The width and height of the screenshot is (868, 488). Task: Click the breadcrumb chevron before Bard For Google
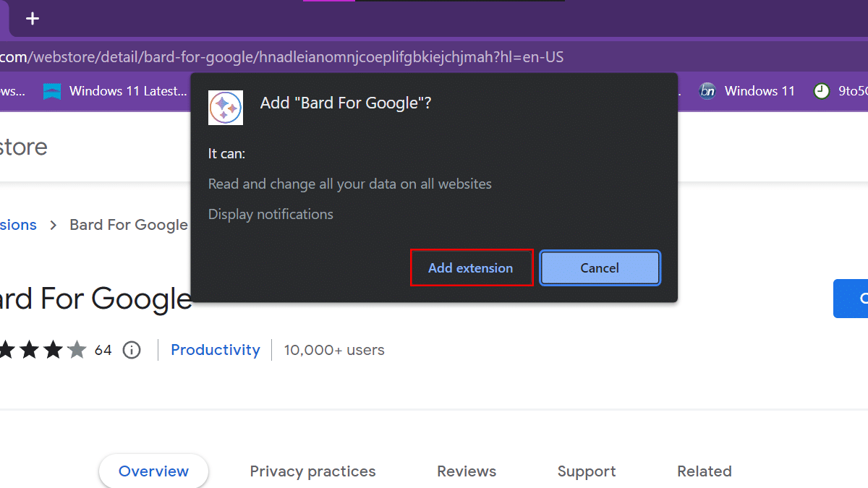pos(54,225)
